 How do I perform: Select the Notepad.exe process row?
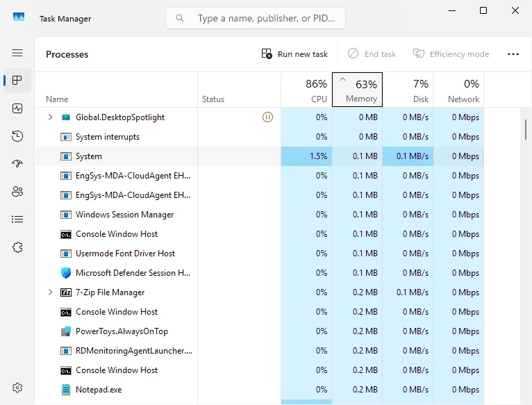tap(259, 390)
